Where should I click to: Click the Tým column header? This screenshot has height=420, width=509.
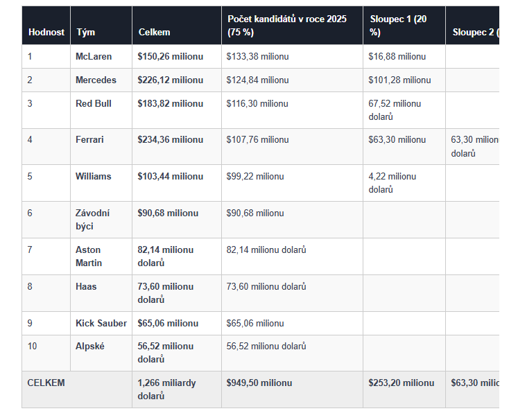coord(86,33)
